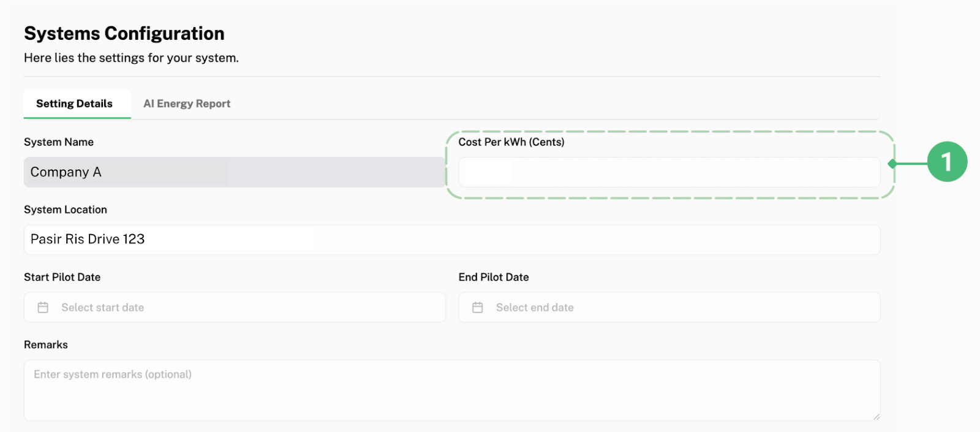The image size is (980, 432).
Task: Grab the Remarks textarea resize handle
Action: [876, 417]
